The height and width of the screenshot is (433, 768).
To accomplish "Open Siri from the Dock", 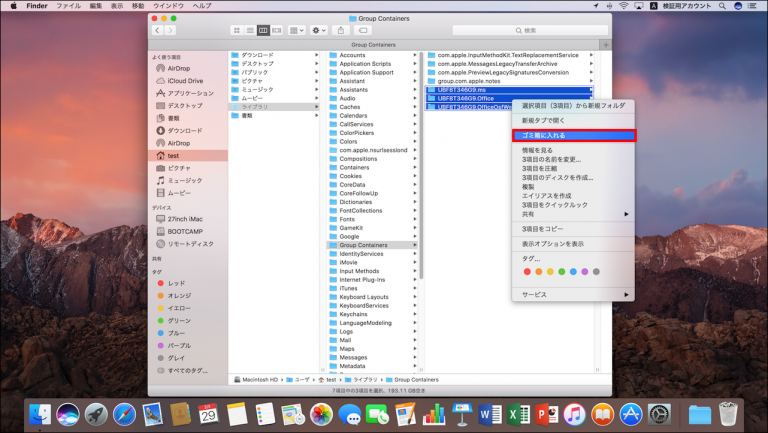I will coord(68,414).
